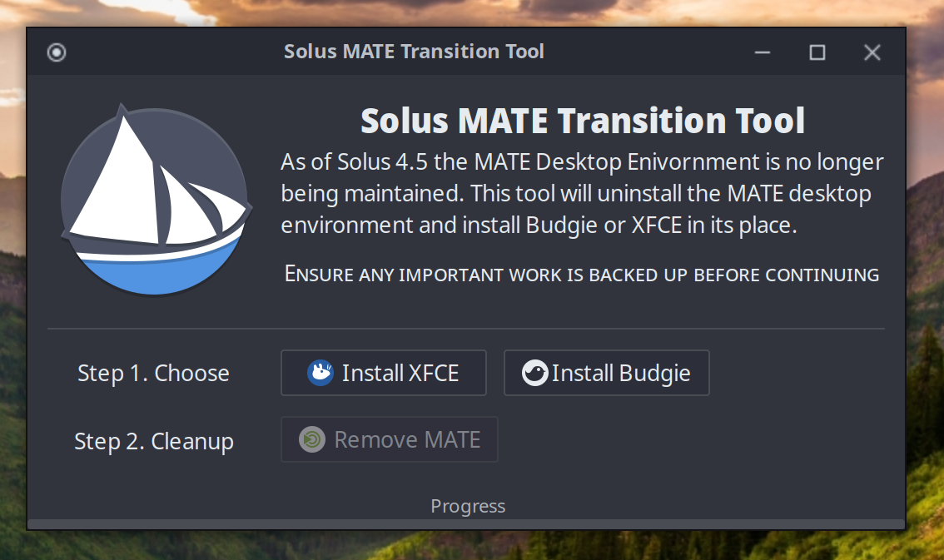Screen dimensions: 944x560
Task: Click the Budgie owl icon
Action: click(x=537, y=372)
